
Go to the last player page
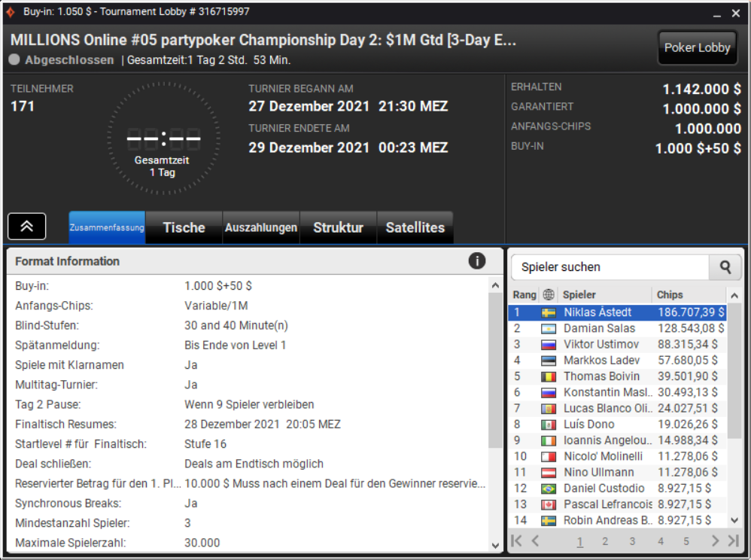[x=733, y=541]
